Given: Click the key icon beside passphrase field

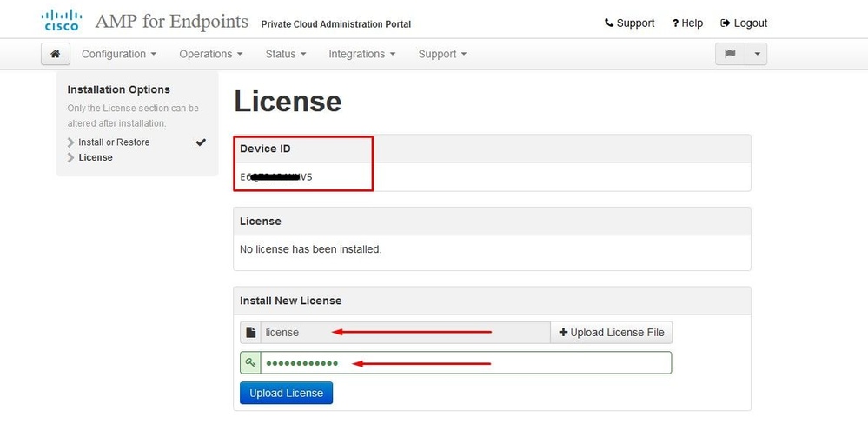Looking at the screenshot, I should [251, 363].
